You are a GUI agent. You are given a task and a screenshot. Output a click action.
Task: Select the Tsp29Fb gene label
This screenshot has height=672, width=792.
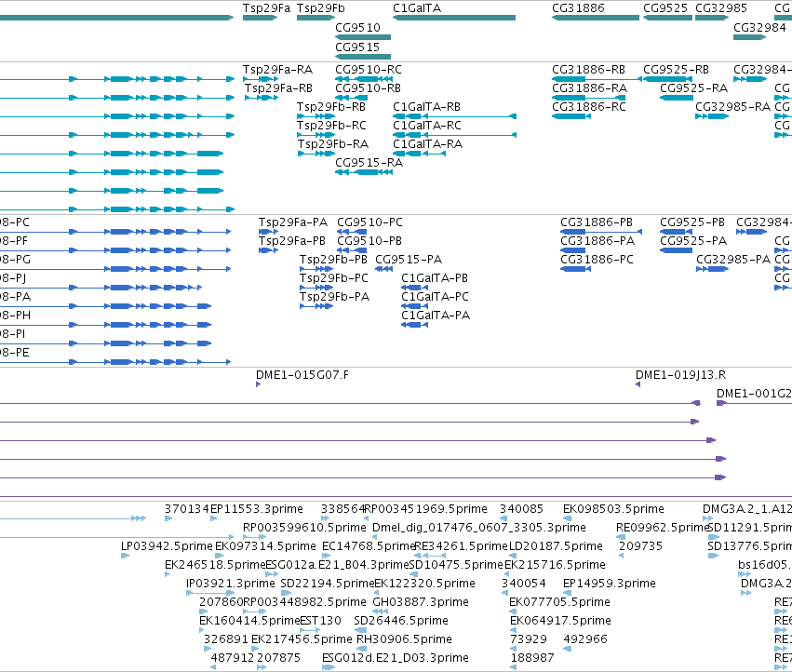(x=321, y=8)
